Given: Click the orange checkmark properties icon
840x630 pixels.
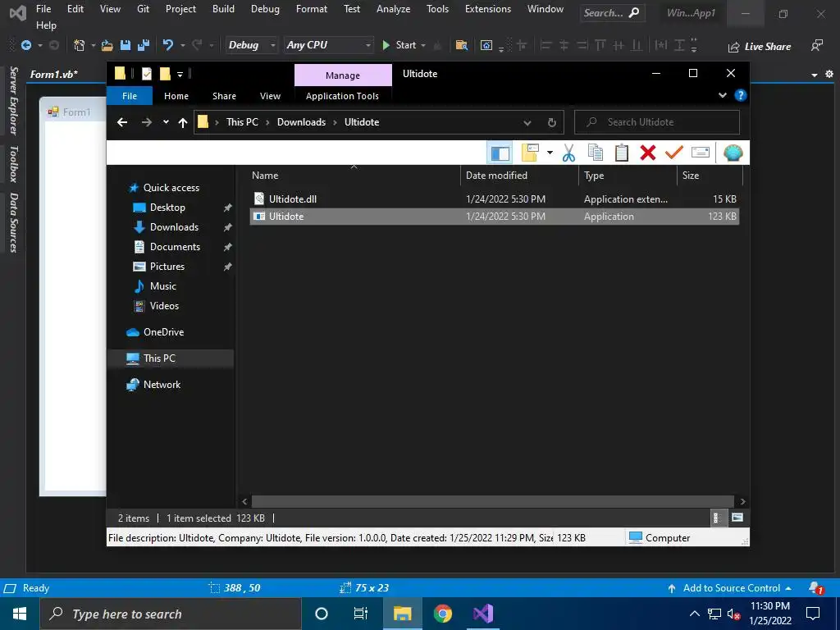Looking at the screenshot, I should (x=674, y=153).
